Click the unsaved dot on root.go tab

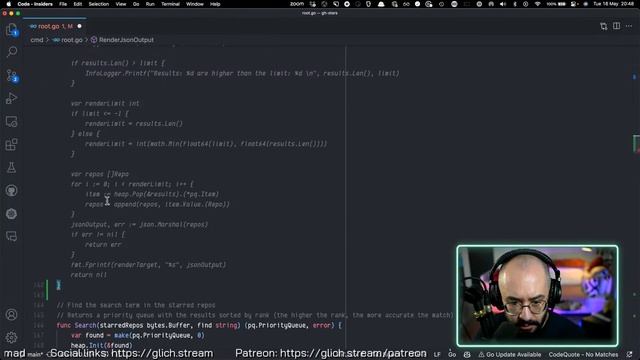pos(80,26)
